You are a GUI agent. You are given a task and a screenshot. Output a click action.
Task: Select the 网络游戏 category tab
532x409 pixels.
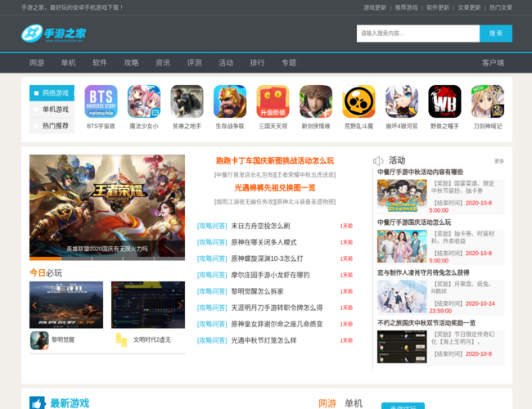point(52,93)
